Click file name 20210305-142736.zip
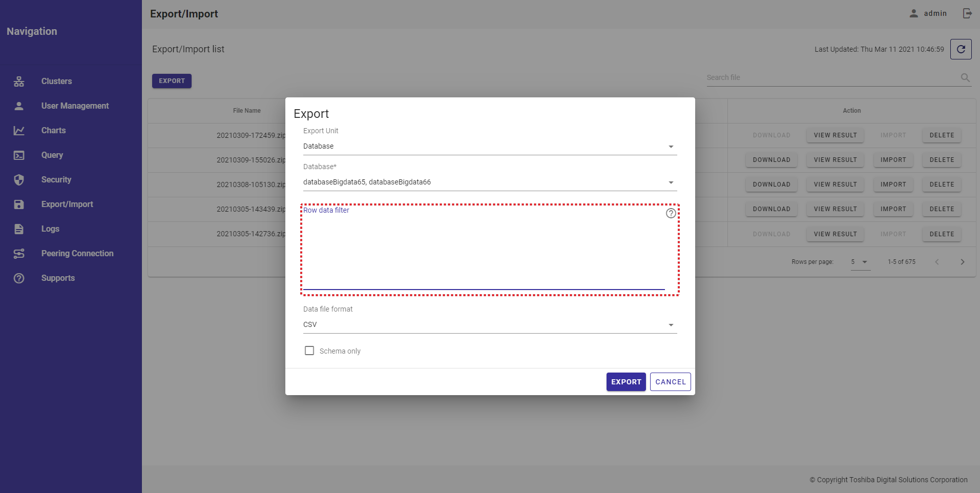Viewport: 980px width, 493px height. (251, 234)
